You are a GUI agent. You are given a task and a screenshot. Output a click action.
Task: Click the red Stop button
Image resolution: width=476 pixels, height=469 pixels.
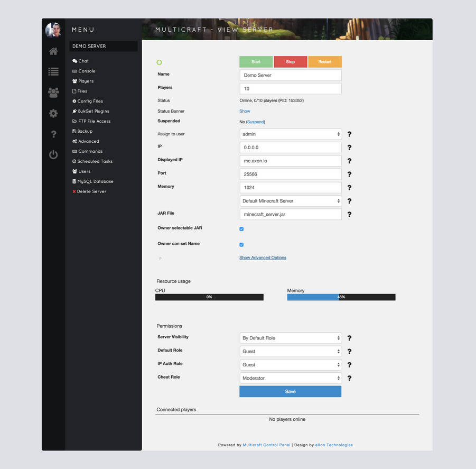coord(290,62)
